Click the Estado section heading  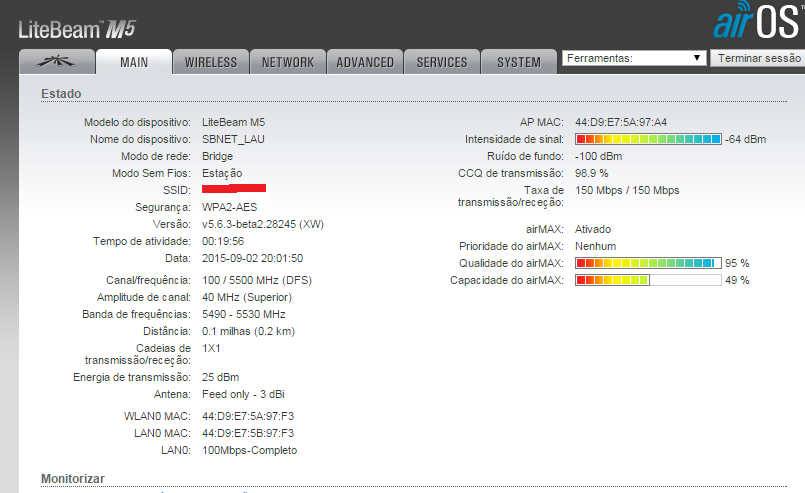pyautogui.click(x=61, y=93)
